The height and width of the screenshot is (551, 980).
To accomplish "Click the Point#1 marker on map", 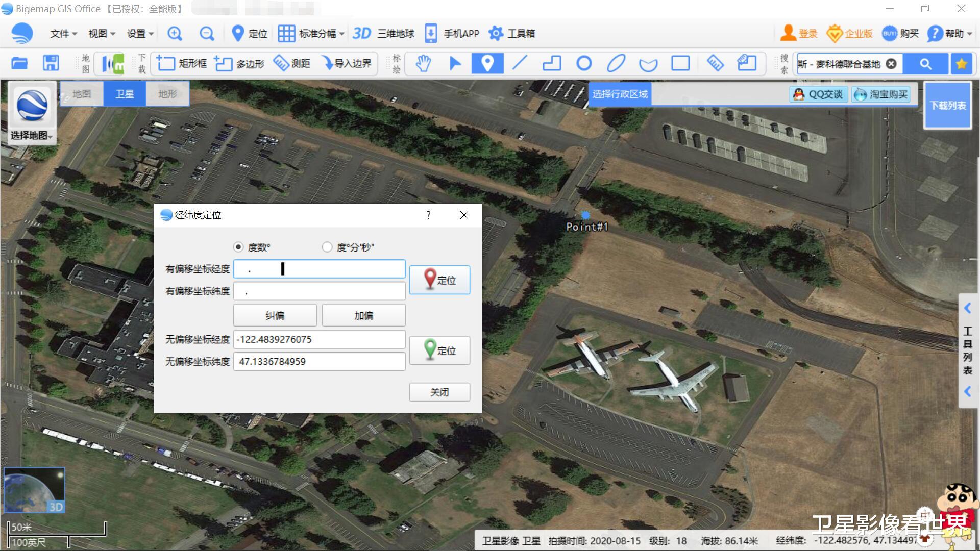I will [585, 215].
